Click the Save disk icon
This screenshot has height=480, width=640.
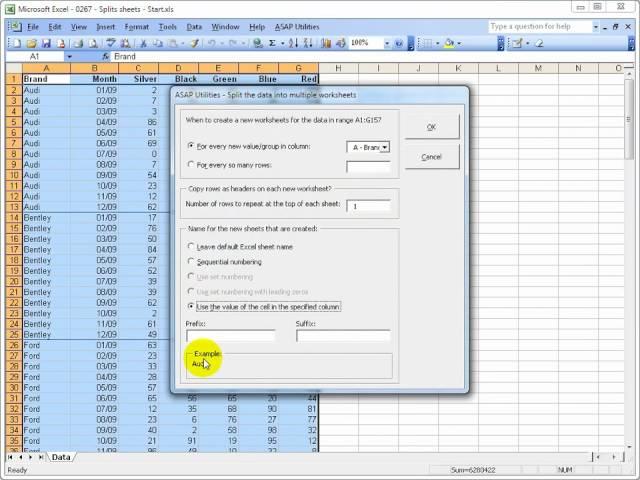[x=46, y=43]
